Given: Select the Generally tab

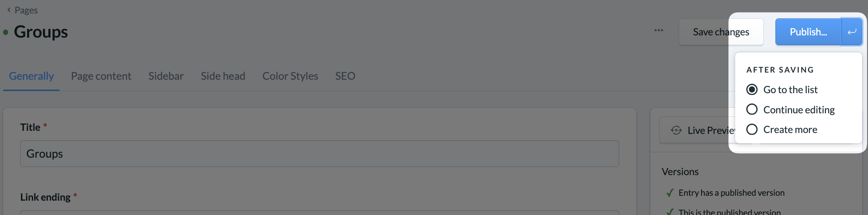Looking at the screenshot, I should click(31, 76).
